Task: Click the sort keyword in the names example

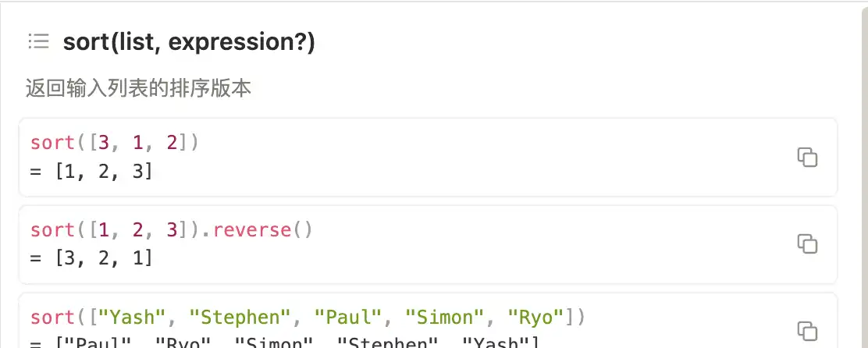Action: [x=50, y=318]
